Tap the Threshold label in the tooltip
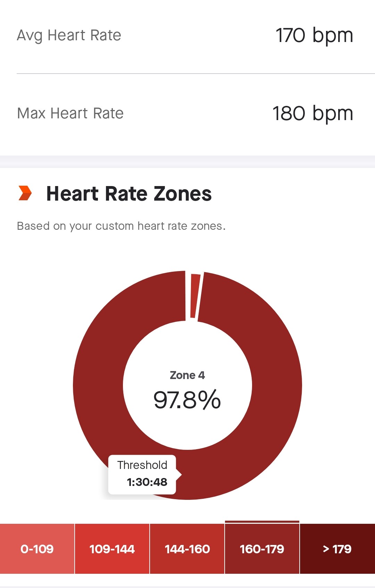The height and width of the screenshot is (588, 375). (142, 465)
